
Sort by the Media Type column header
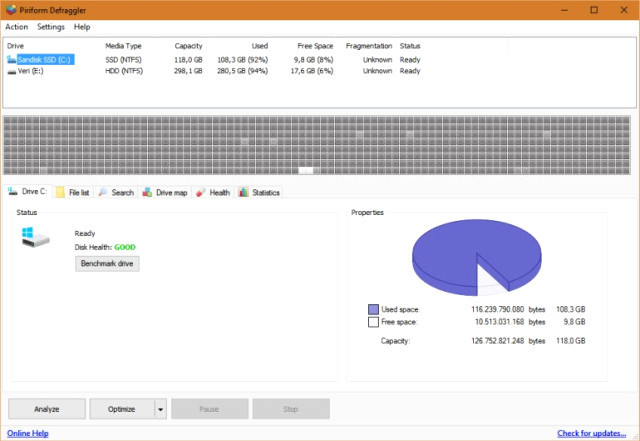pyautogui.click(x=123, y=46)
